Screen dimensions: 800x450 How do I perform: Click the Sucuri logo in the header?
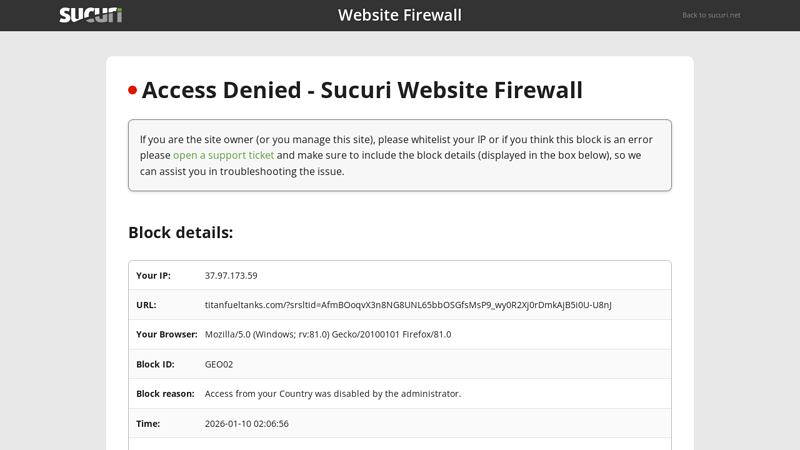[90, 15]
